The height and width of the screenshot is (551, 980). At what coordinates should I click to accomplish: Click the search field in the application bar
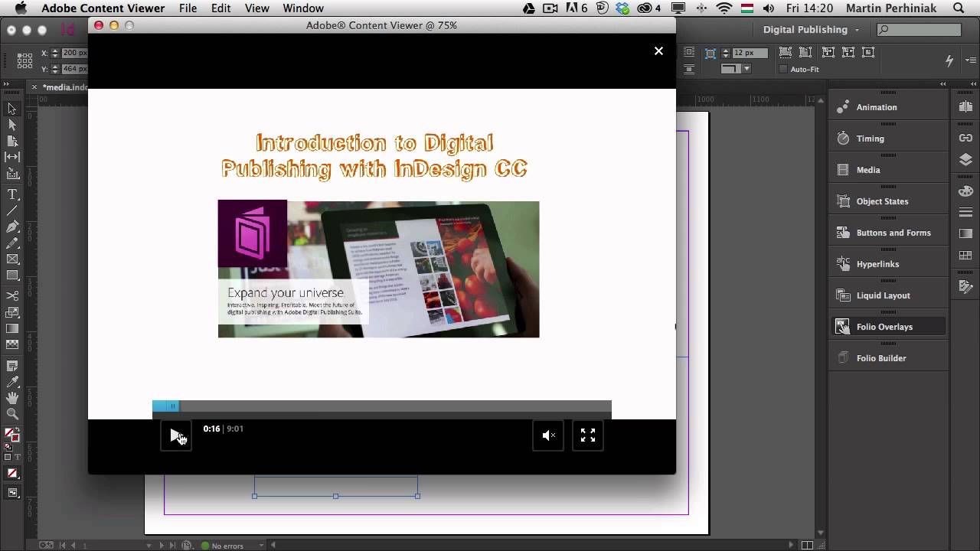919,30
